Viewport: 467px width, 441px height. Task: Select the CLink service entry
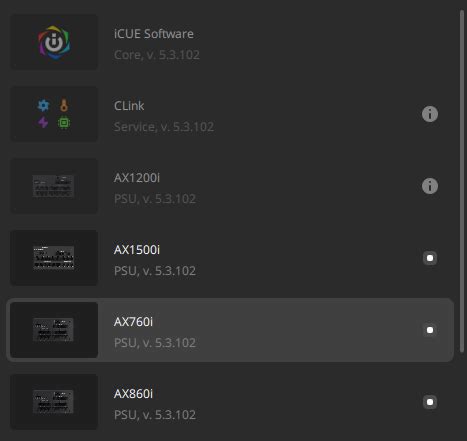(230, 114)
